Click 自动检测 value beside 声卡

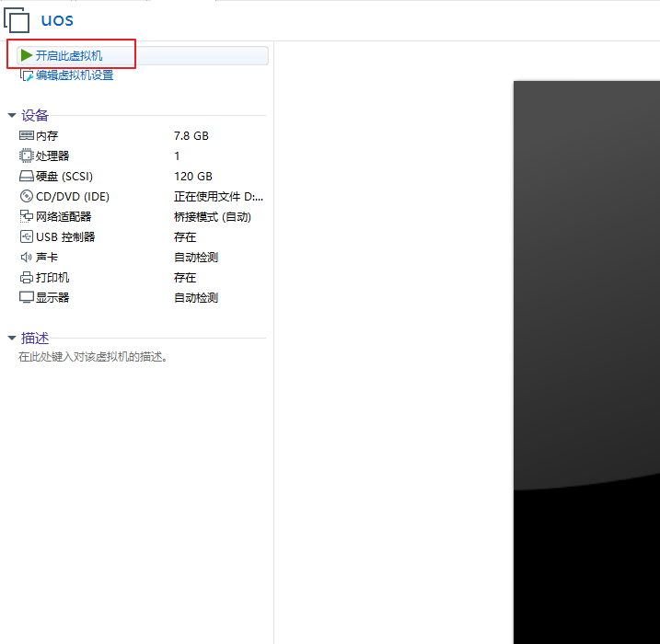[196, 257]
